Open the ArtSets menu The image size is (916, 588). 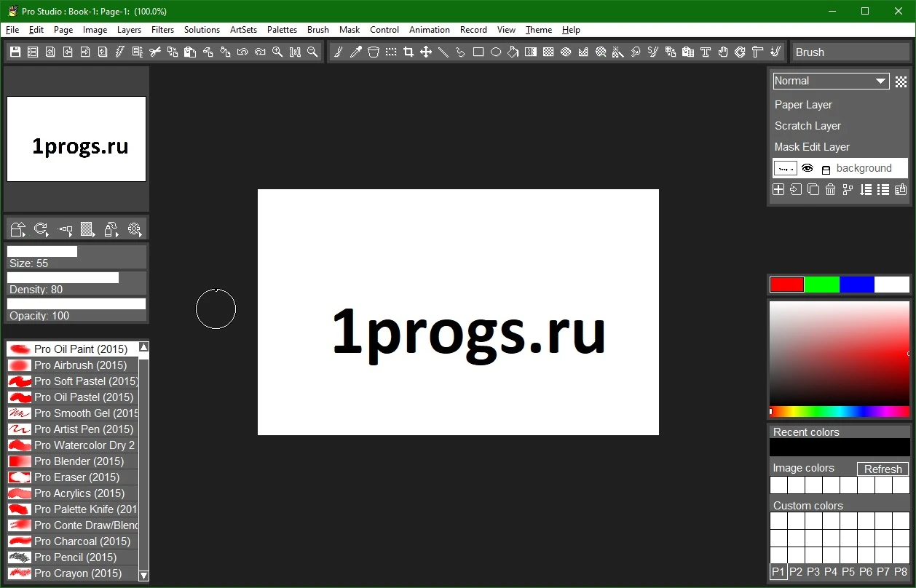coord(243,30)
